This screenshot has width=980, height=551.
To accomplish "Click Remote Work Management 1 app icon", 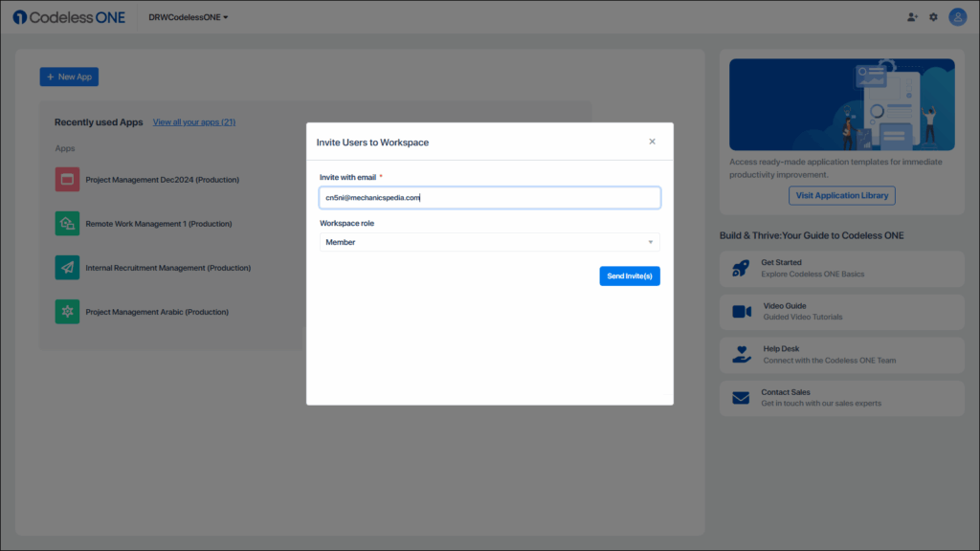I will coord(67,224).
